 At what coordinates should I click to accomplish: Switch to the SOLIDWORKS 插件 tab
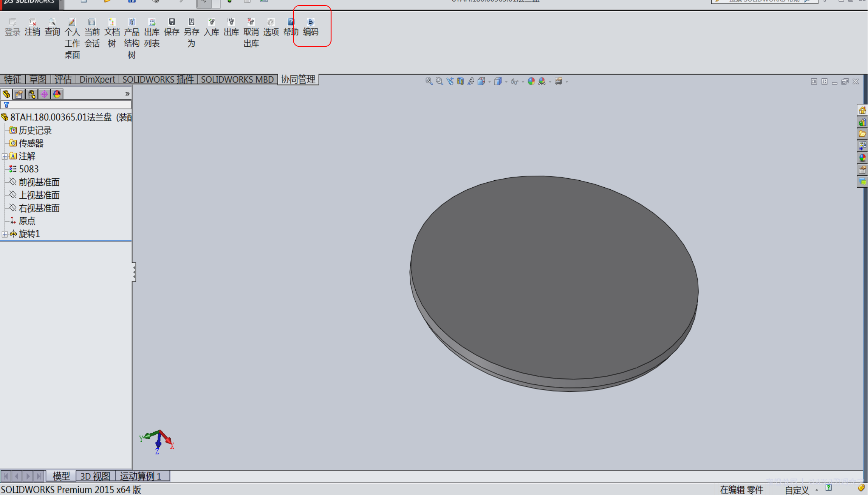pos(158,79)
